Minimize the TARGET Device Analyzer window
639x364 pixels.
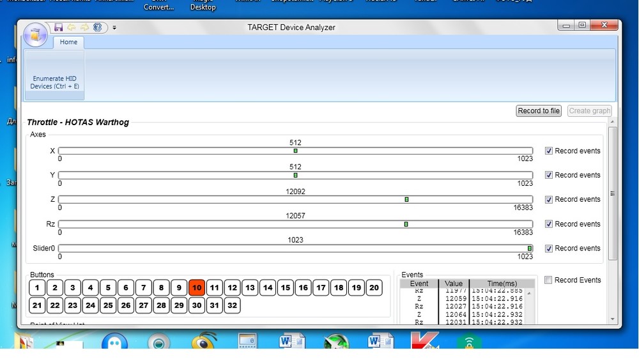coord(566,26)
